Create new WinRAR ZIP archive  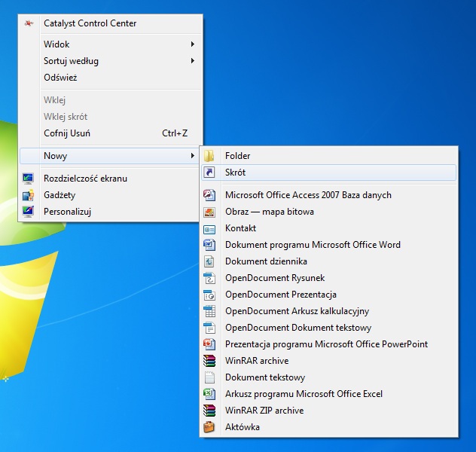click(329, 411)
